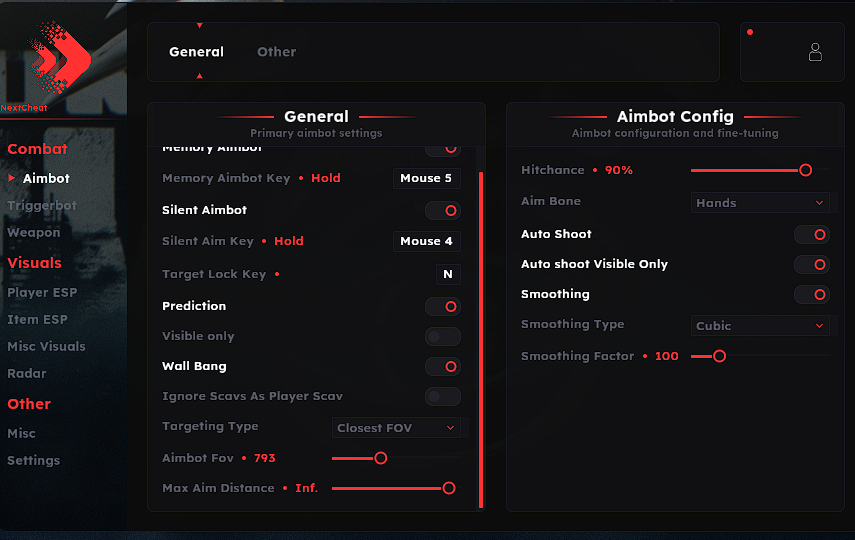Enable the Visible only toggle
The width and height of the screenshot is (855, 540).
pos(443,337)
